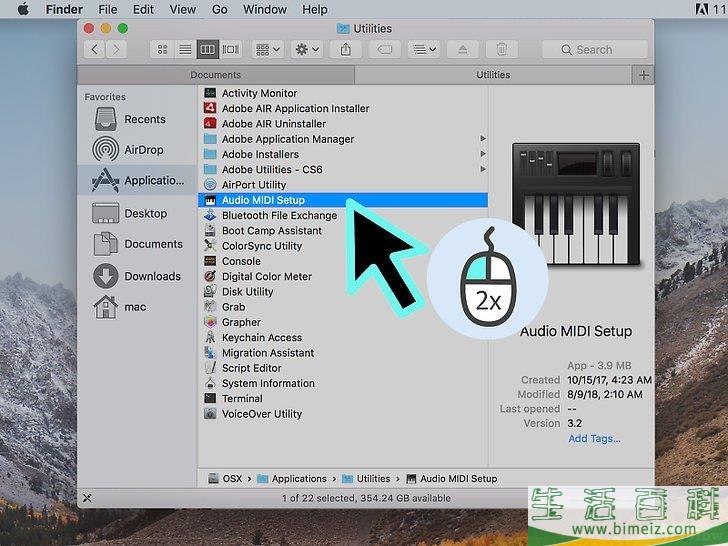Image resolution: width=728 pixels, height=546 pixels.
Task: Switch to the Documents tab
Action: pos(216,75)
